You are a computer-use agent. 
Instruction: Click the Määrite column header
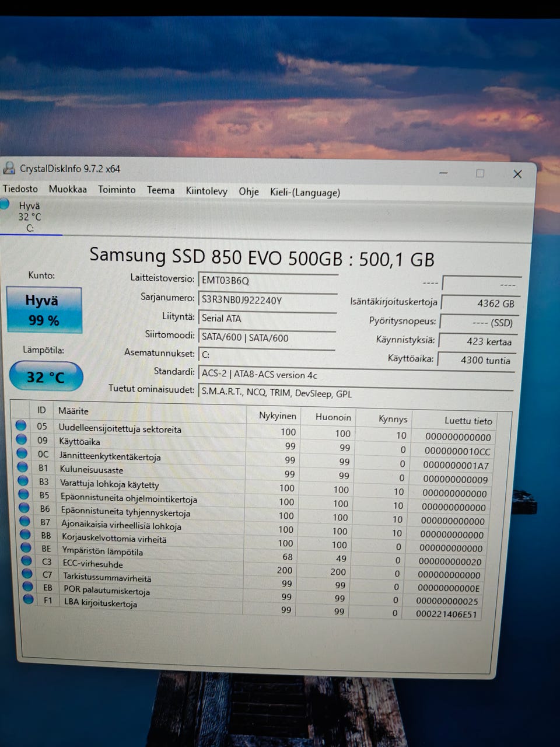coord(73,411)
